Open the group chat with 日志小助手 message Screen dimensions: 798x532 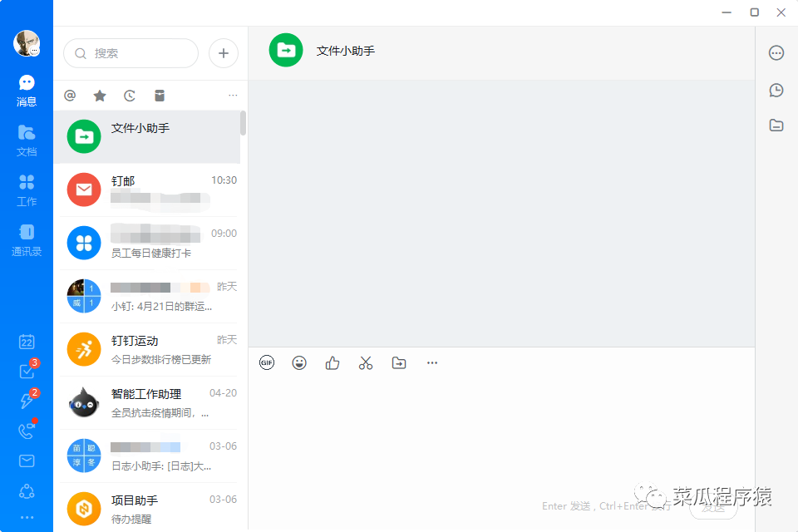[x=146, y=456]
